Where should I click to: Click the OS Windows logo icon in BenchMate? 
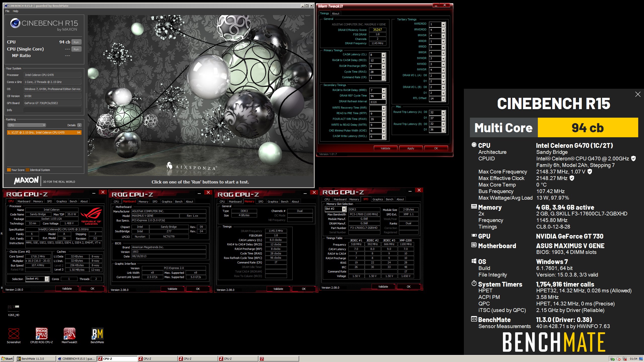point(474,261)
